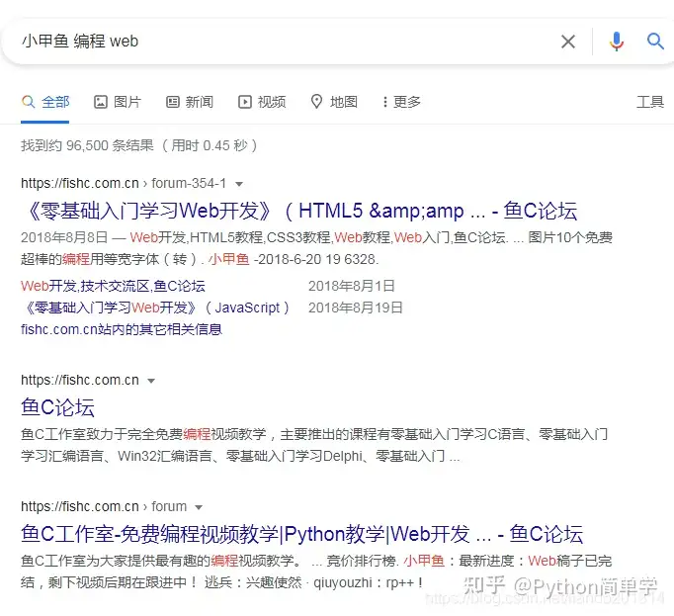Click the magnifier icon on 全部 tab
This screenshot has height=616, width=674.
(x=28, y=102)
